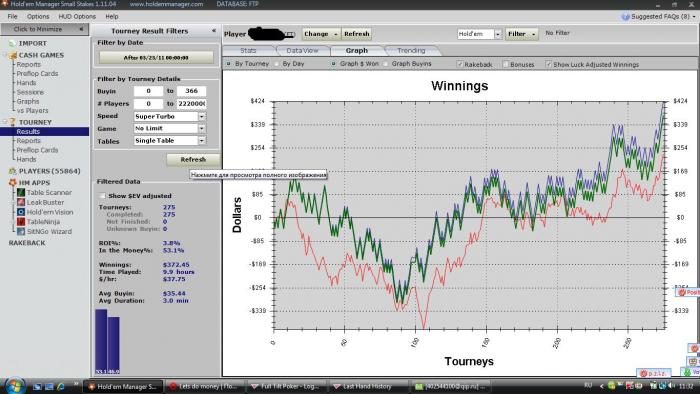Screen dimensions: 700x394
Task: Select the Graph $ Won radio button
Action: 333,64
